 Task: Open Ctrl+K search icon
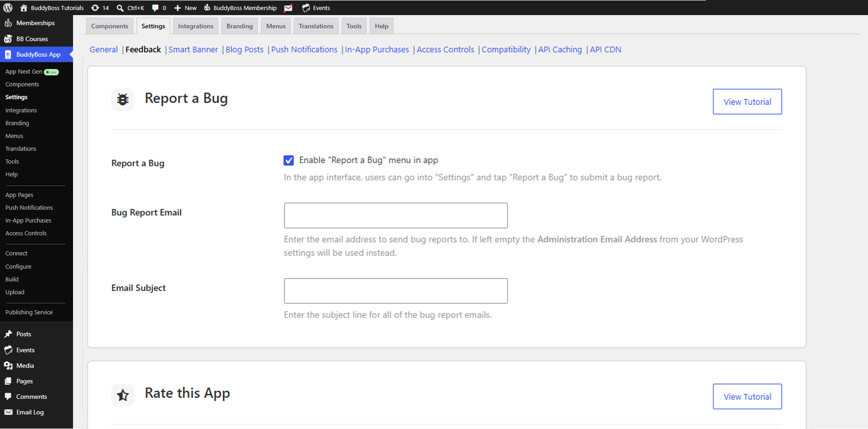click(120, 8)
